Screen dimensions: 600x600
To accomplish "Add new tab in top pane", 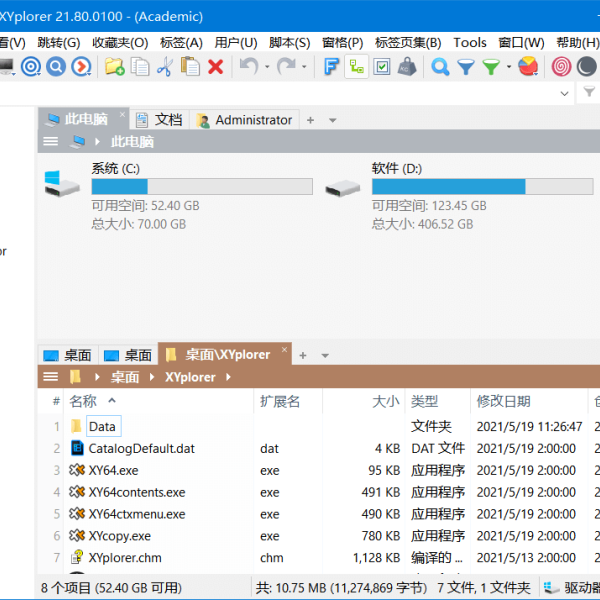I will click(310, 121).
